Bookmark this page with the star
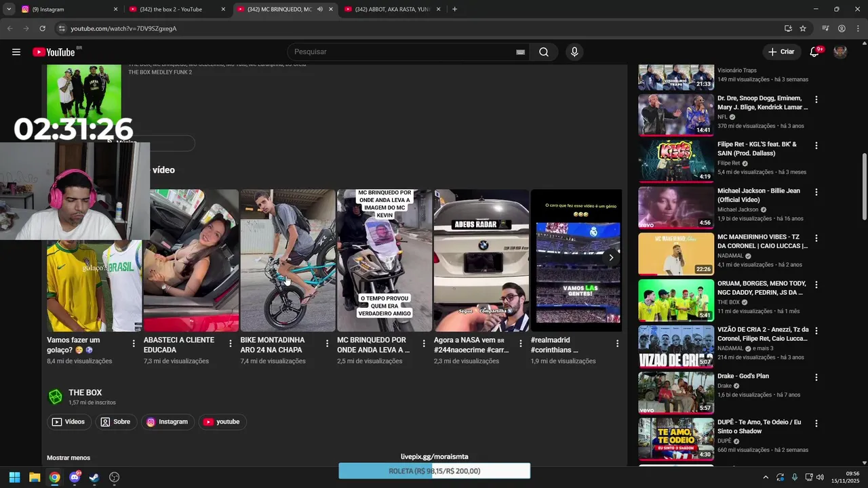The image size is (868, 488). pyautogui.click(x=803, y=28)
